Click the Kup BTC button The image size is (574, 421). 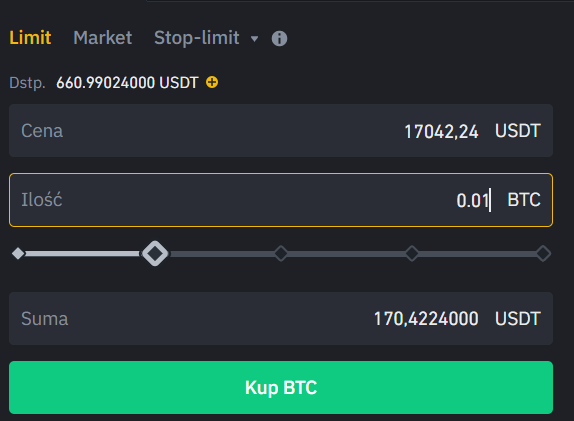pyautogui.click(x=281, y=388)
